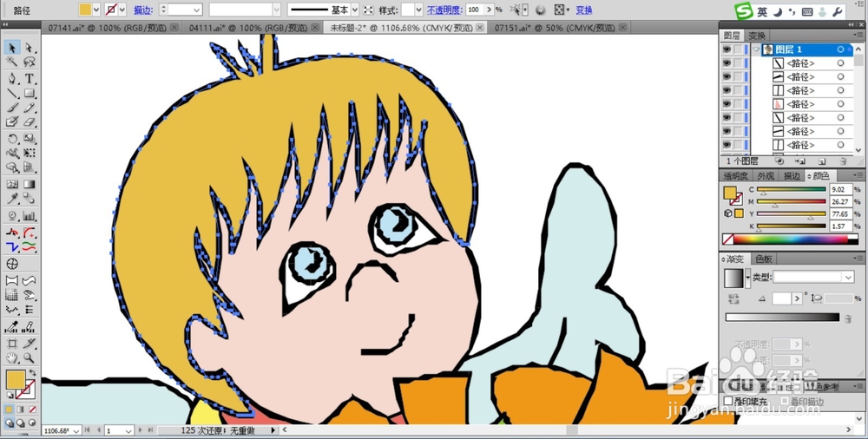Select the Rectangle tool
Viewport: 868px width, 439px height.
tap(29, 93)
